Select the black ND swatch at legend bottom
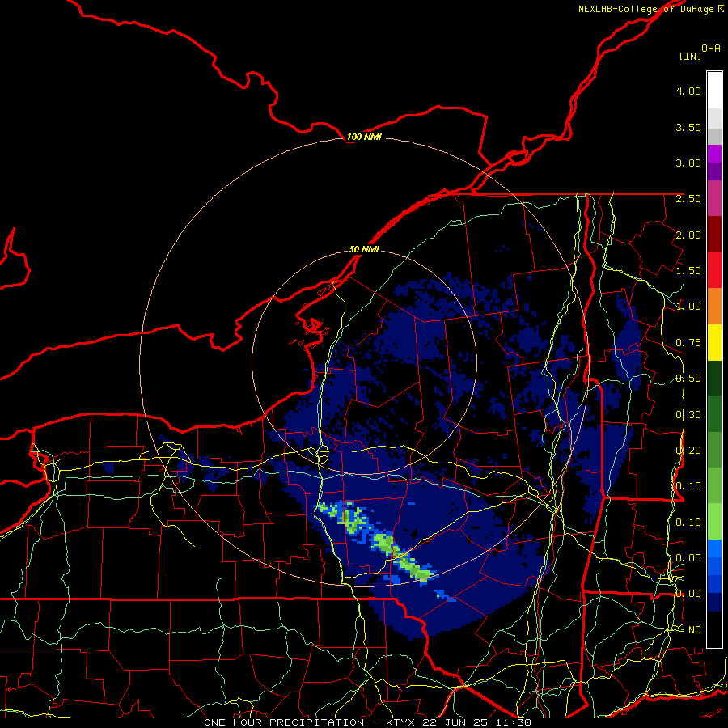The height and width of the screenshot is (728, 728). pyautogui.click(x=714, y=629)
